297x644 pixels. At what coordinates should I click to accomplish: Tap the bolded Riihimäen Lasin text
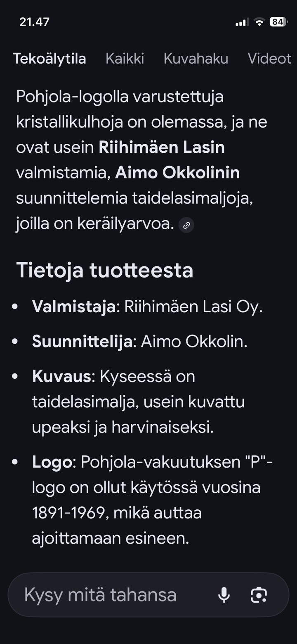click(x=161, y=147)
